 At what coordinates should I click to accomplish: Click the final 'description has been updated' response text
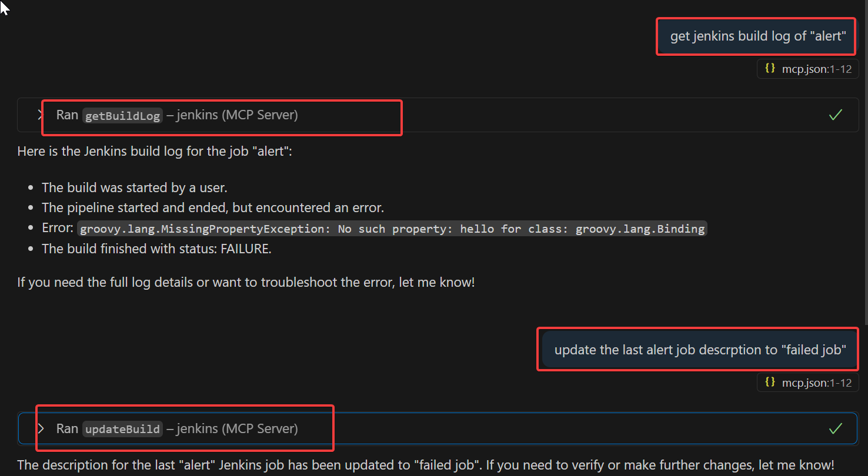point(425,465)
